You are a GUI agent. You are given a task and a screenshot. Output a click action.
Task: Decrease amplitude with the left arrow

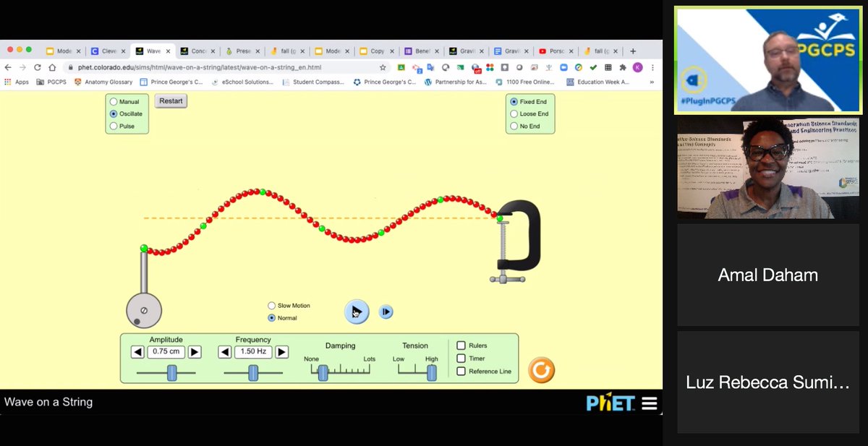point(137,352)
